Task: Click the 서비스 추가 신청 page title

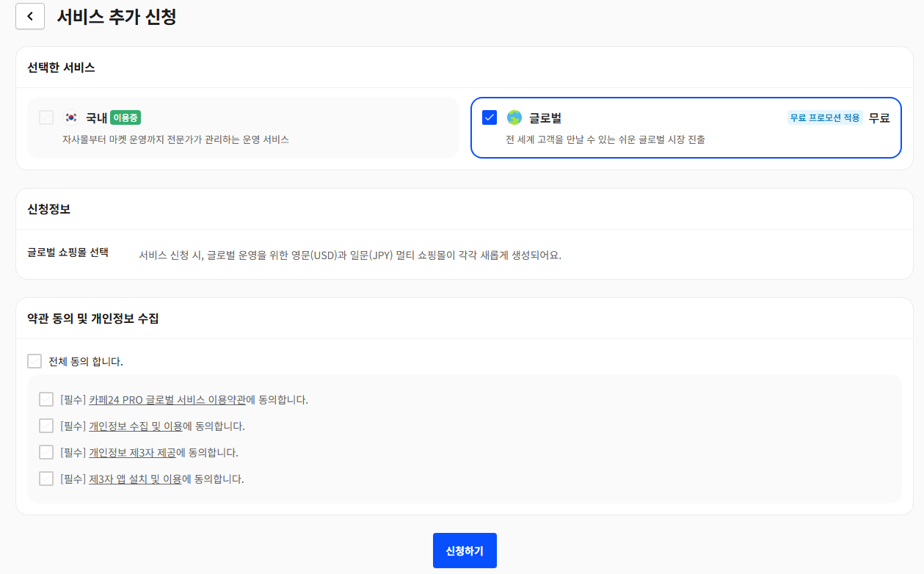Action: 117,16
